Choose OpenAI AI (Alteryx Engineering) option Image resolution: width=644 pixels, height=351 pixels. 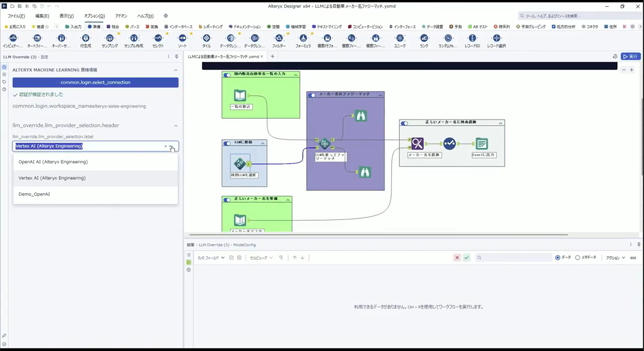pyautogui.click(x=95, y=162)
